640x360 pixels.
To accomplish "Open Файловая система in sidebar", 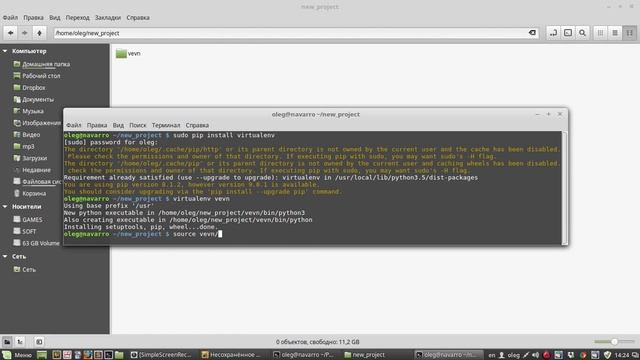I will click(x=37, y=182).
